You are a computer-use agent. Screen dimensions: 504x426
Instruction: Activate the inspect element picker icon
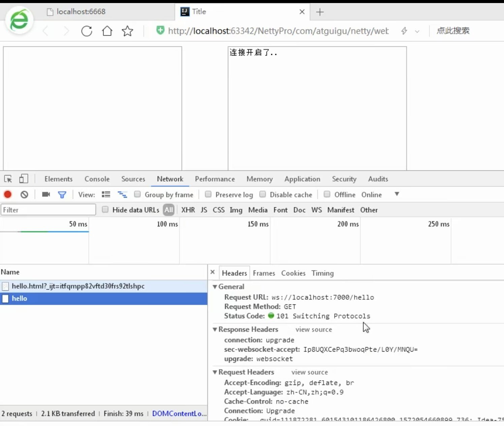[8, 179]
